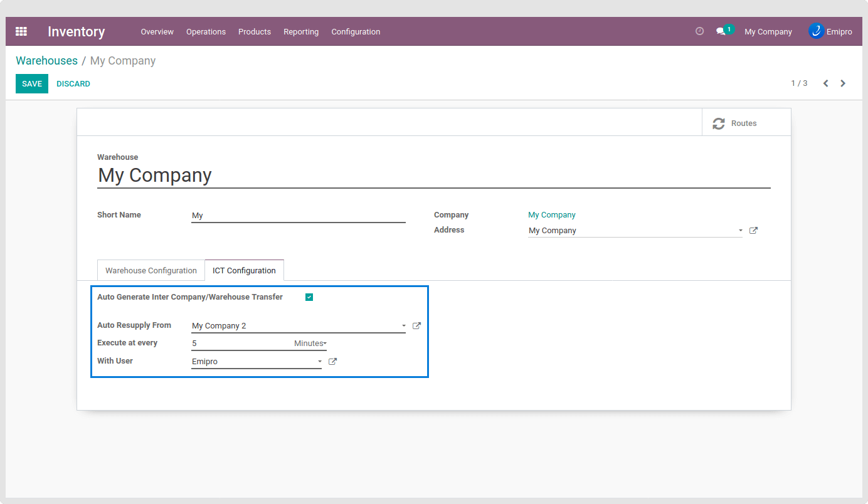This screenshot has height=504, width=868.
Task: Open the conversations chat icon
Action: pyautogui.click(x=721, y=31)
